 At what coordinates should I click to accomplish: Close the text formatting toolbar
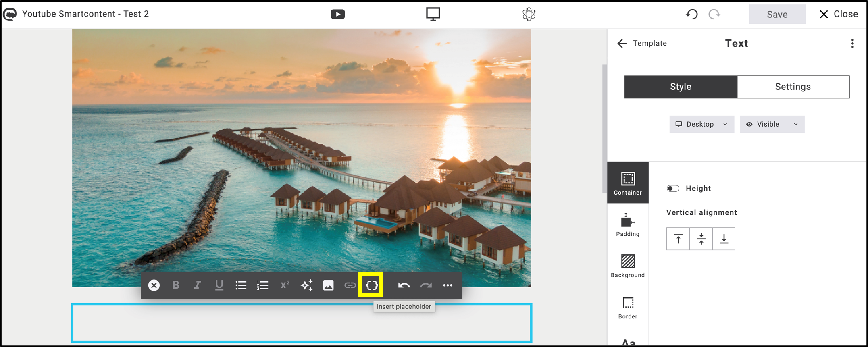(x=154, y=285)
